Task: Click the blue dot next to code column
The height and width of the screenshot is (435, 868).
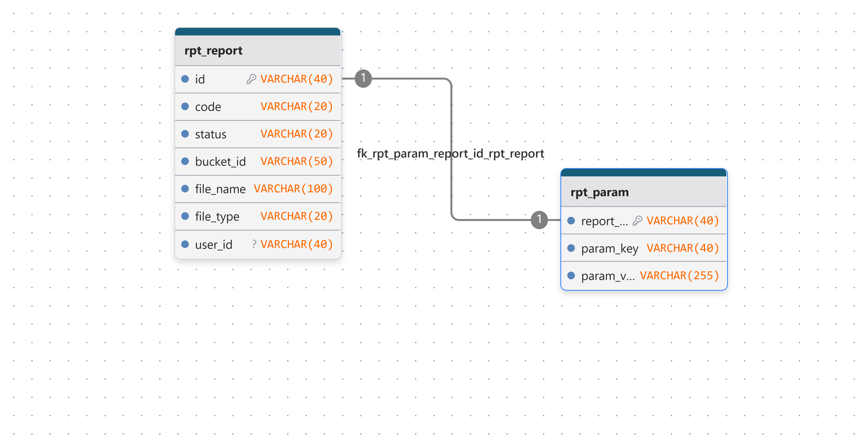Action: point(185,106)
